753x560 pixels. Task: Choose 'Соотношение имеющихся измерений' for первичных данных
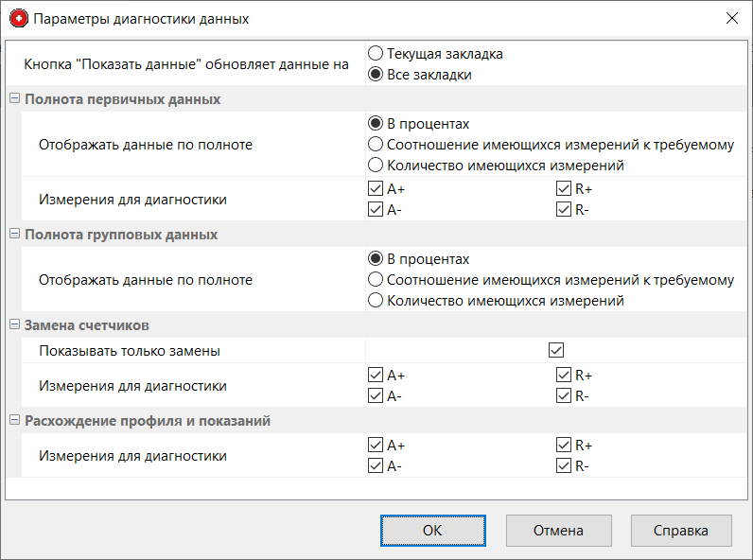coord(376,145)
